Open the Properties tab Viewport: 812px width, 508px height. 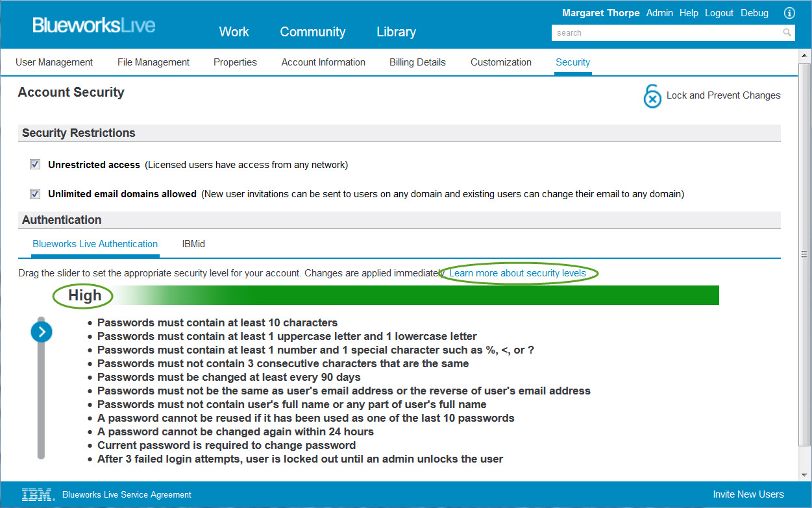click(x=235, y=62)
